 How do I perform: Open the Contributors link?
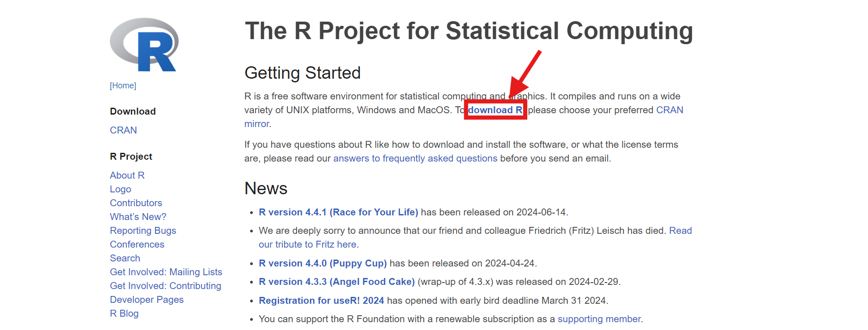click(x=136, y=203)
